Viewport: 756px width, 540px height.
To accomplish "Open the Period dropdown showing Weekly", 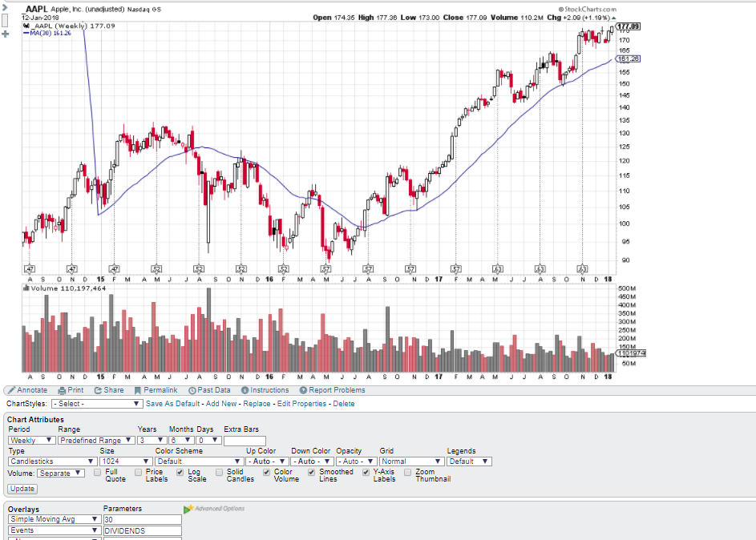I will pyautogui.click(x=31, y=441).
